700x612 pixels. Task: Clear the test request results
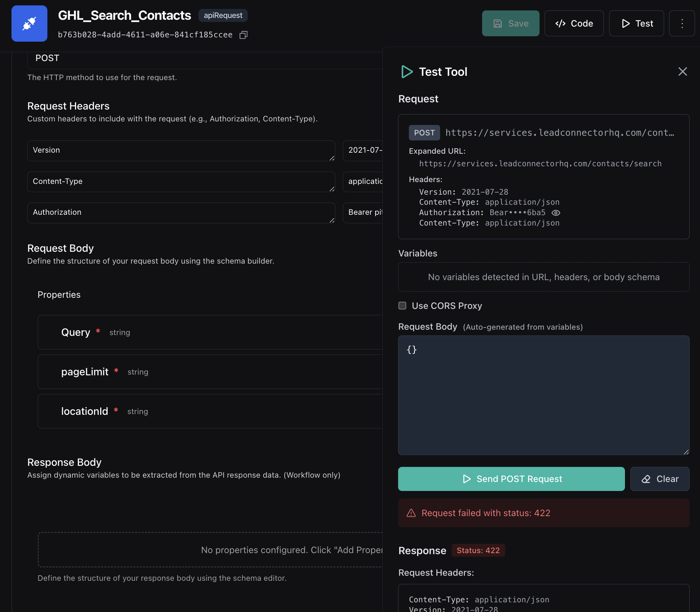[x=659, y=479]
